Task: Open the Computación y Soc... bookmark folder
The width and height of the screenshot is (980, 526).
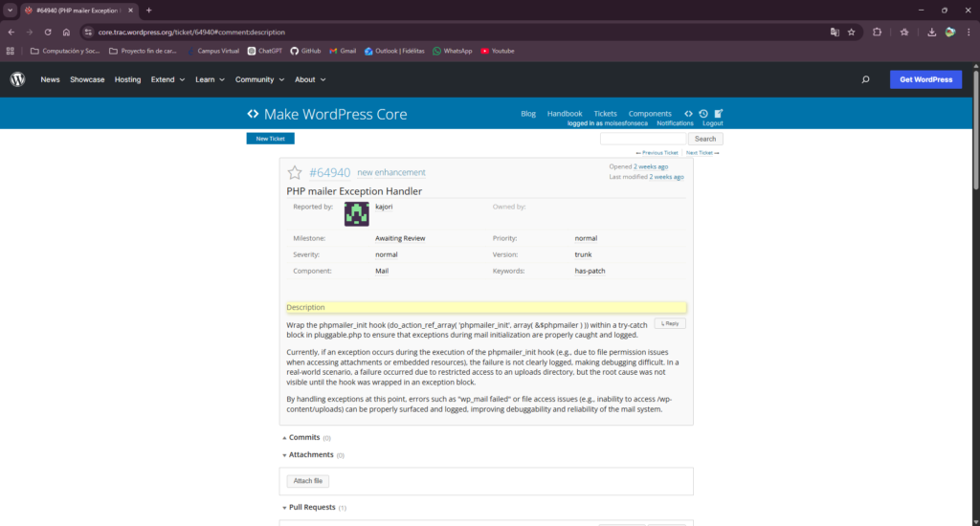Action: [x=65, y=52]
